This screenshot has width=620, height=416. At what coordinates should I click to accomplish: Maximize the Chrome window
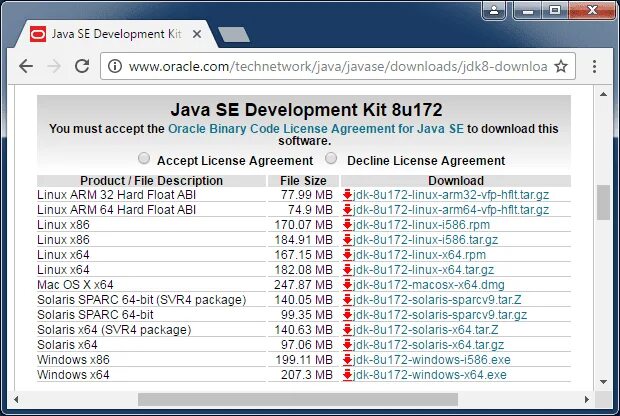(555, 10)
